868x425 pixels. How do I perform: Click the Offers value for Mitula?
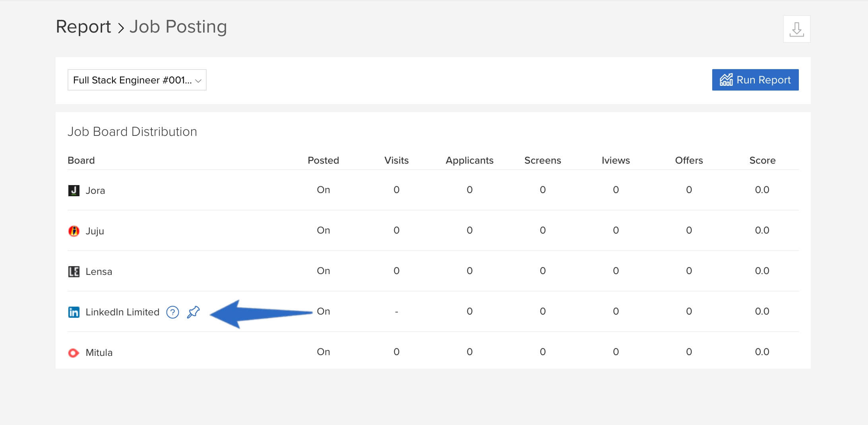point(689,352)
